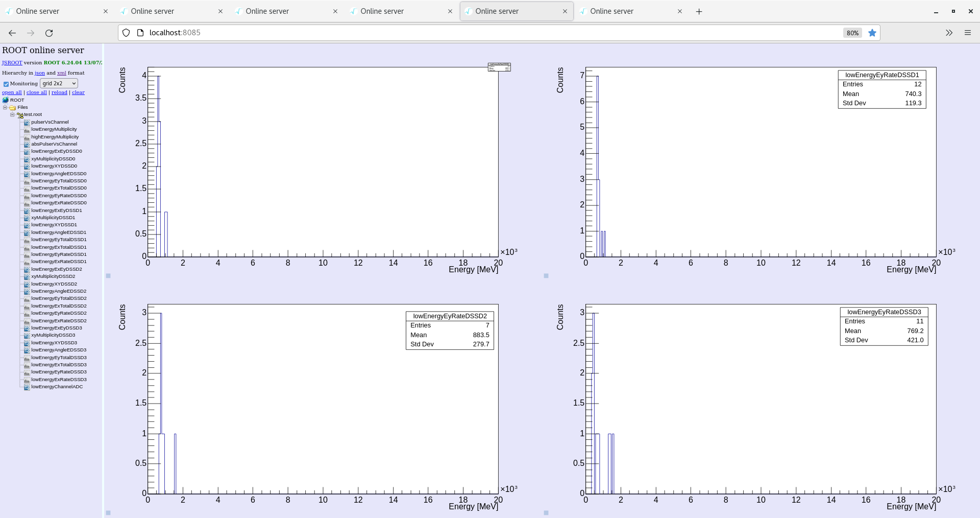This screenshot has width=980, height=518.
Task: Disable the Monitoring checkbox
Action: coord(6,83)
